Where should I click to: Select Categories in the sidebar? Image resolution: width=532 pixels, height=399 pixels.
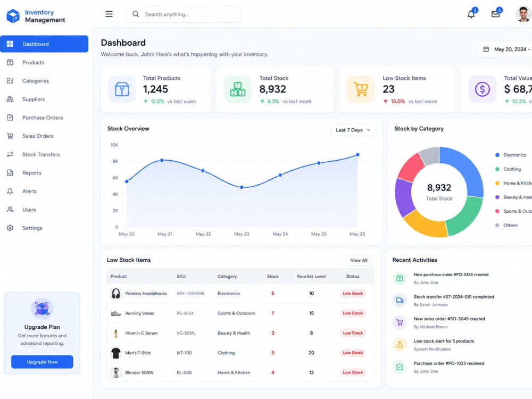[x=36, y=81]
